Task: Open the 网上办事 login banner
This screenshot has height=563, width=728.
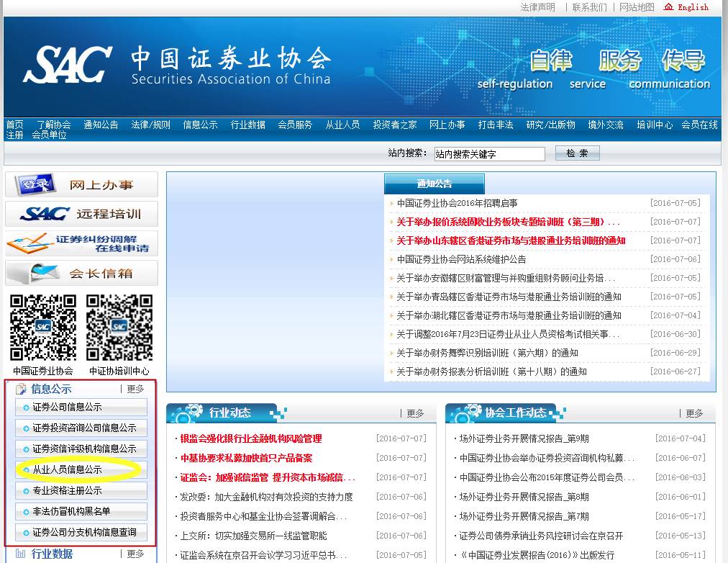Action: (81, 185)
